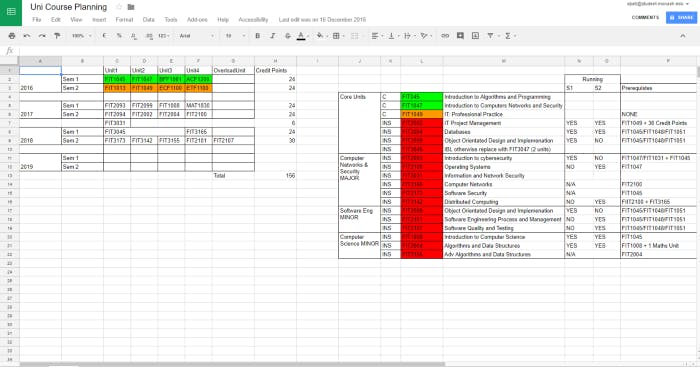Toggle italic formatting
This screenshot has height=367, width=700.
(273, 36)
